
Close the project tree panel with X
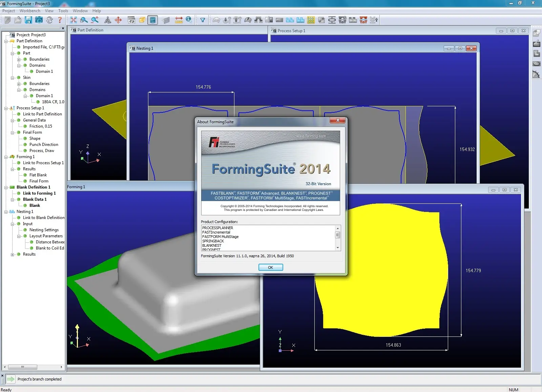point(63,28)
